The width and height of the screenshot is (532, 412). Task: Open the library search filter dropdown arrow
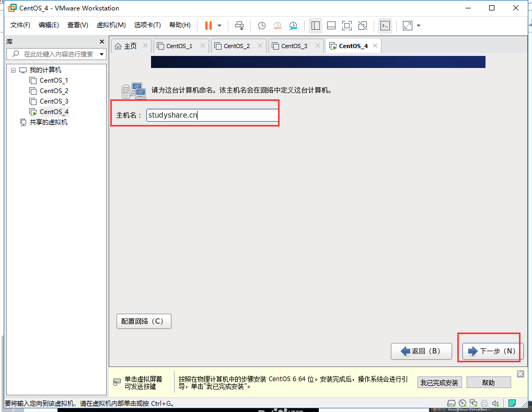101,54
